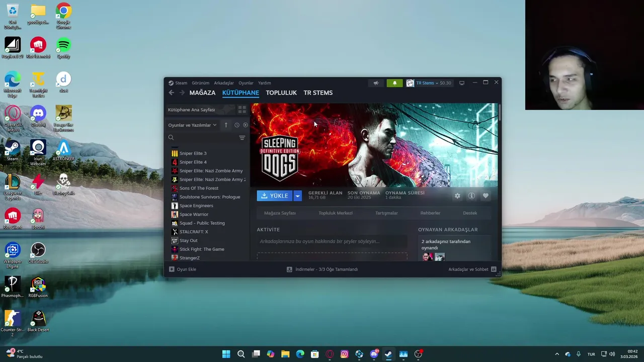
Task: Open the Arkadaşlar menu
Action: point(224,83)
